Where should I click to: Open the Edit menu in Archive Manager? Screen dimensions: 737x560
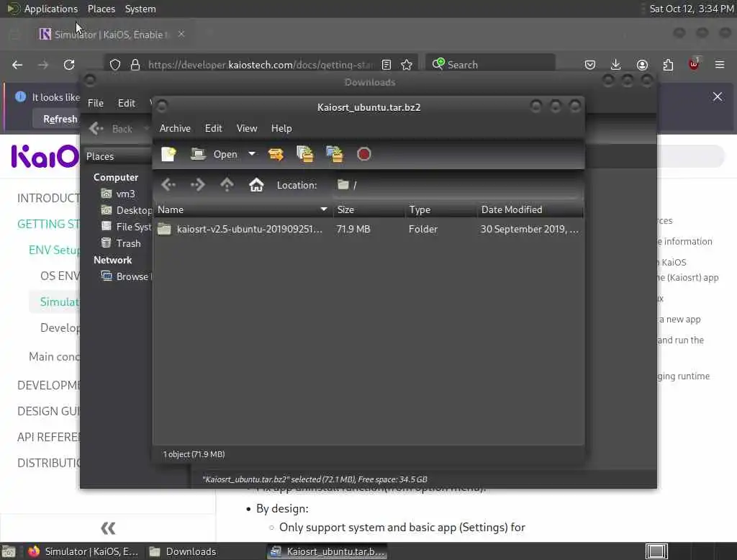point(213,128)
